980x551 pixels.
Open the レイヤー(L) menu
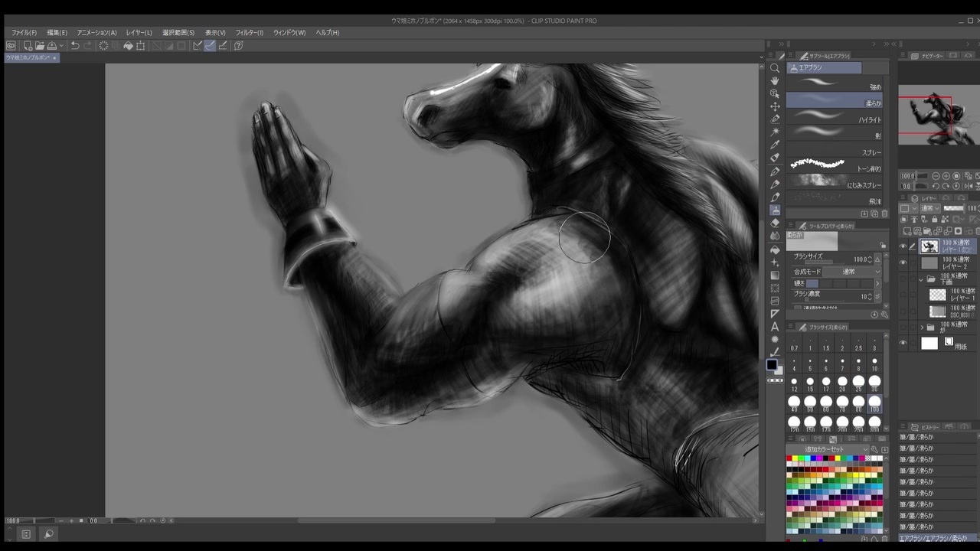(x=139, y=33)
